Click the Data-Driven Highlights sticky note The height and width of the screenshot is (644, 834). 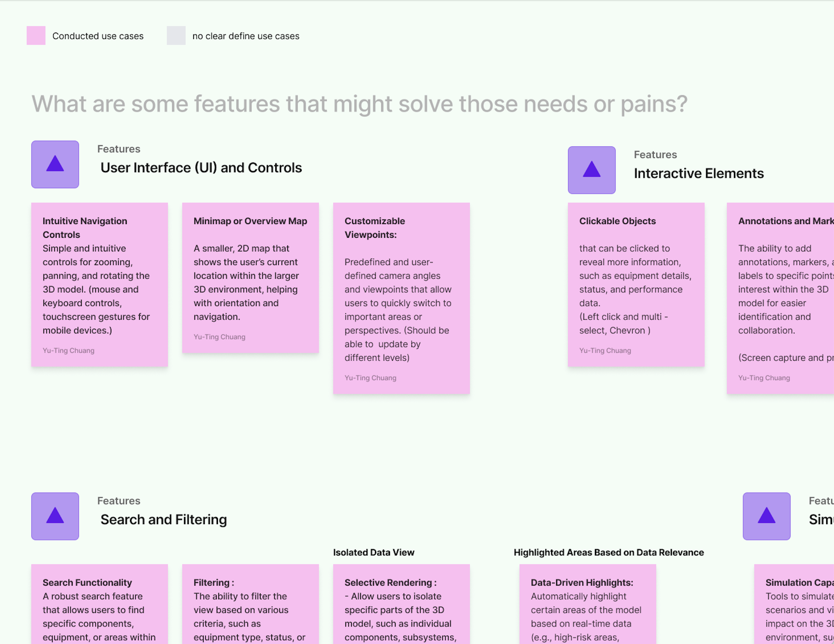click(587, 607)
